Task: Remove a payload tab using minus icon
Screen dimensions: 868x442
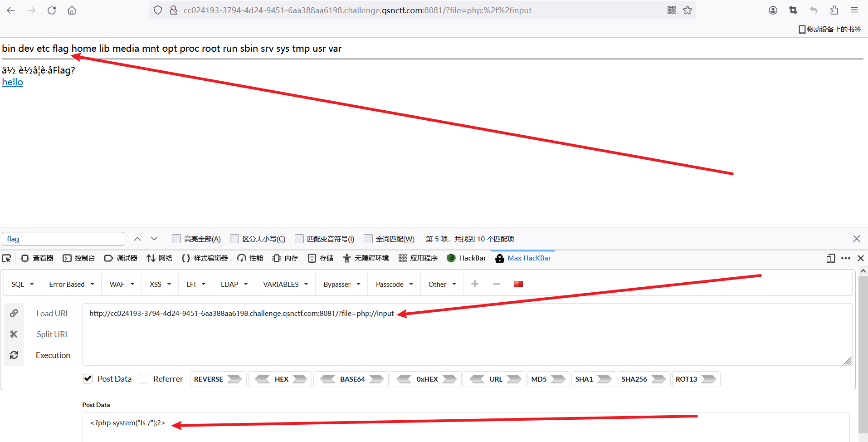Action: (496, 284)
